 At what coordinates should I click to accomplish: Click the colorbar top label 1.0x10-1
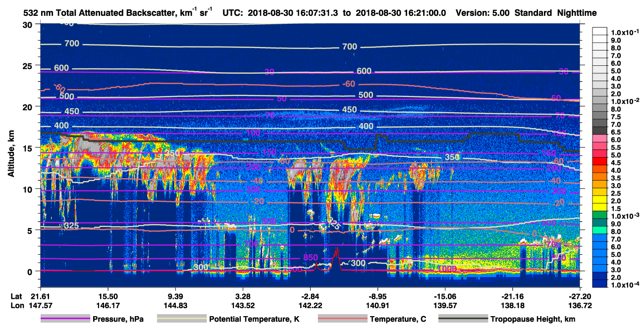pyautogui.click(x=626, y=33)
